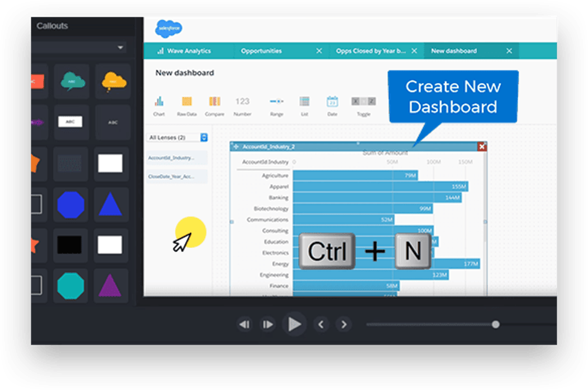Screen dimensions: 588x390
Task: Step back one frame
Action: pyautogui.click(x=244, y=324)
